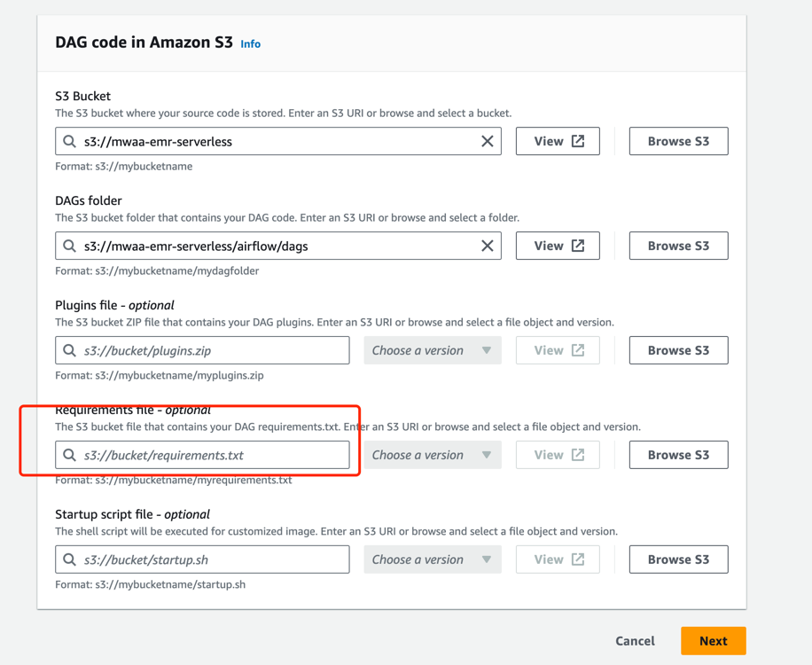The width and height of the screenshot is (812, 665).
Task: Focus the Startup script file S3 URI input
Action: coord(213,559)
